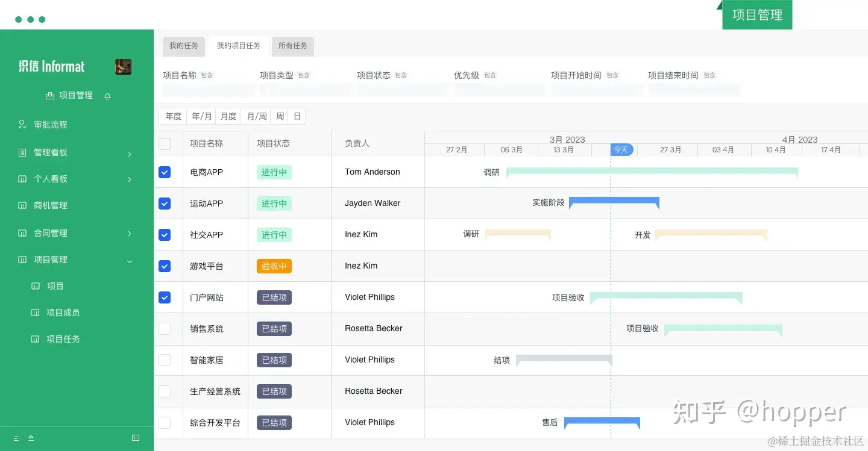Select the 日 timeline scale

[x=297, y=116]
